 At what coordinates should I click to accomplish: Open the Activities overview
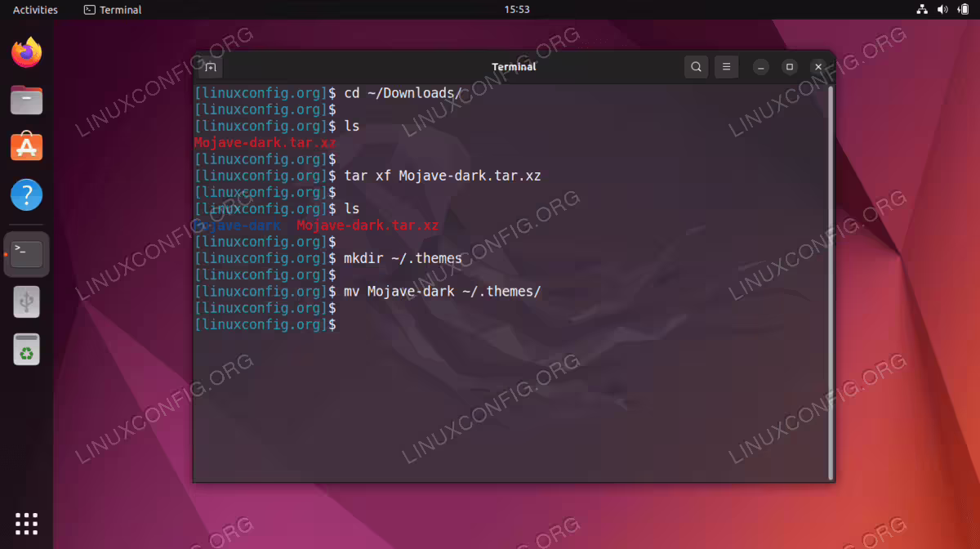point(35,10)
